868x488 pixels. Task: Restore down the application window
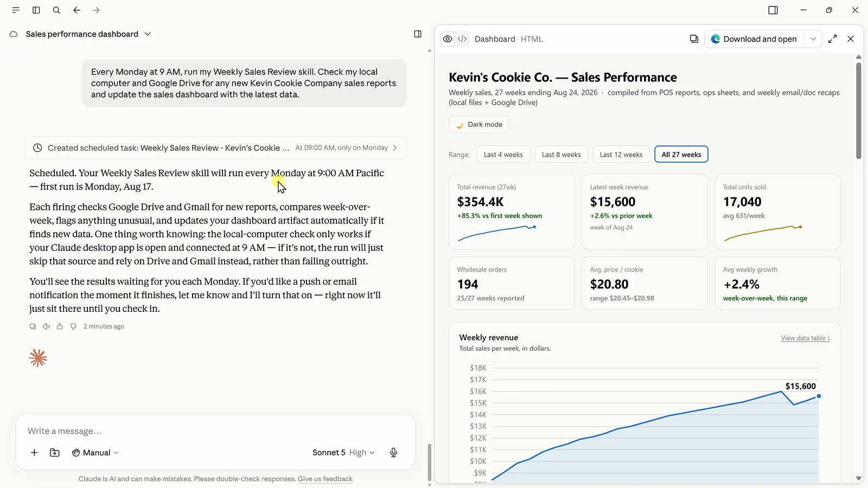pos(829,10)
